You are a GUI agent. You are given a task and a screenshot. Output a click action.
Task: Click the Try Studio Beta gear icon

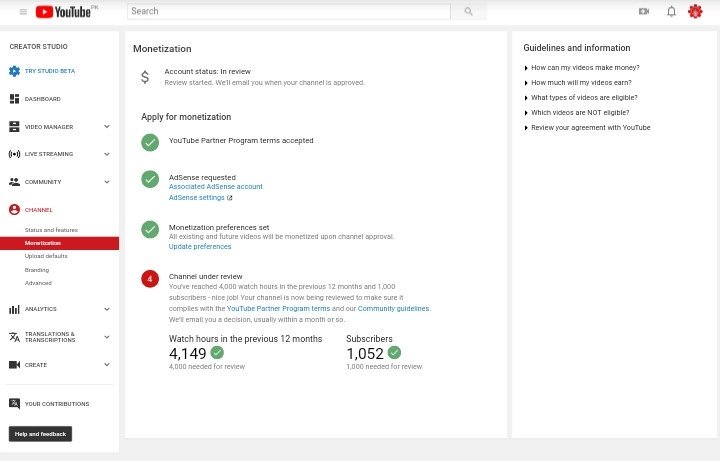click(14, 71)
